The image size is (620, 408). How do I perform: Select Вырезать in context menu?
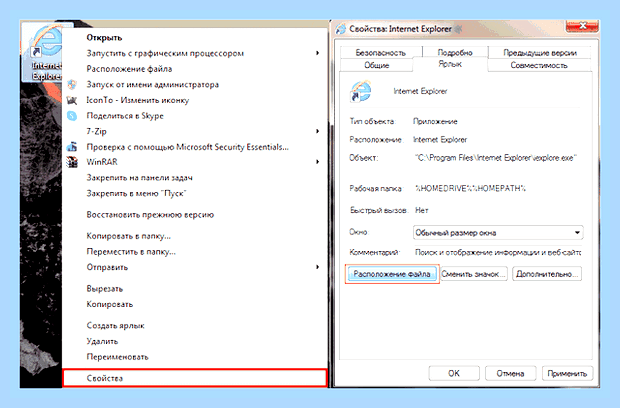(x=105, y=289)
